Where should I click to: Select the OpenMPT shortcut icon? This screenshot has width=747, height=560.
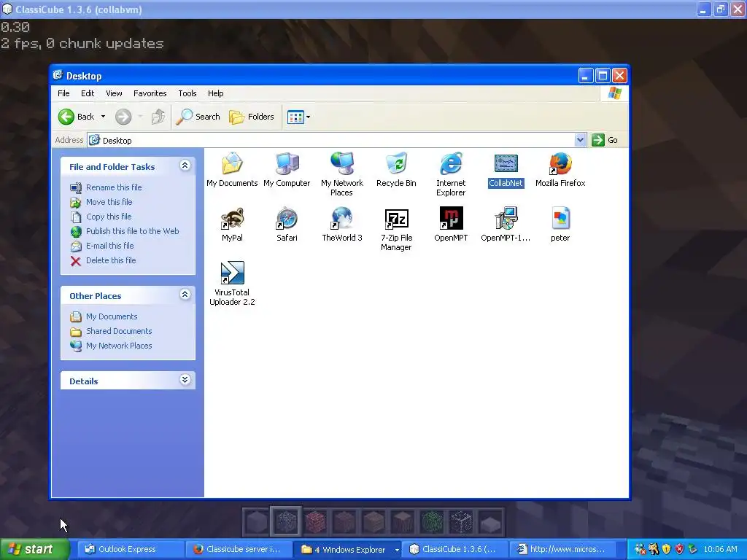click(x=451, y=225)
